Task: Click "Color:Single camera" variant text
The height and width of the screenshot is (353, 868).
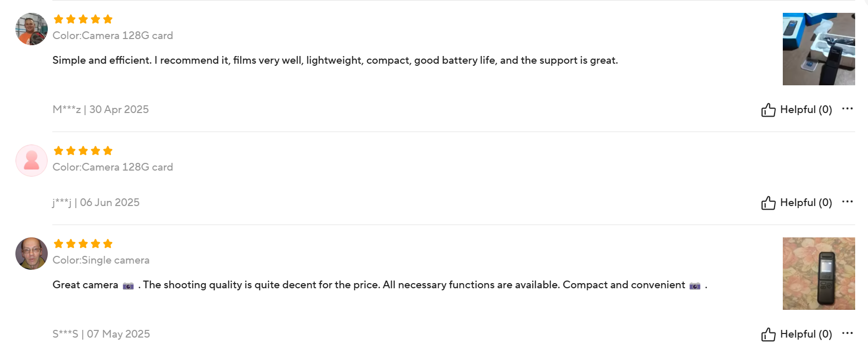Action: (x=101, y=260)
